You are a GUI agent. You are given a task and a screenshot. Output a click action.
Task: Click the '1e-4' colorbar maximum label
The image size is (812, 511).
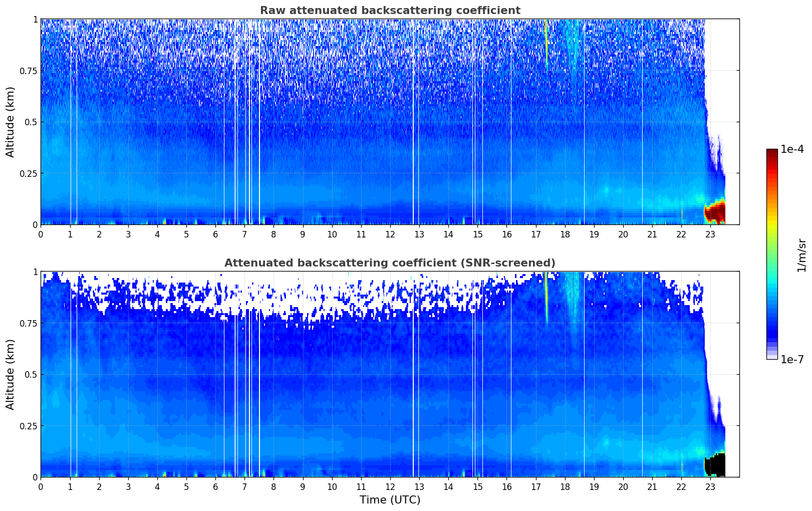point(792,149)
